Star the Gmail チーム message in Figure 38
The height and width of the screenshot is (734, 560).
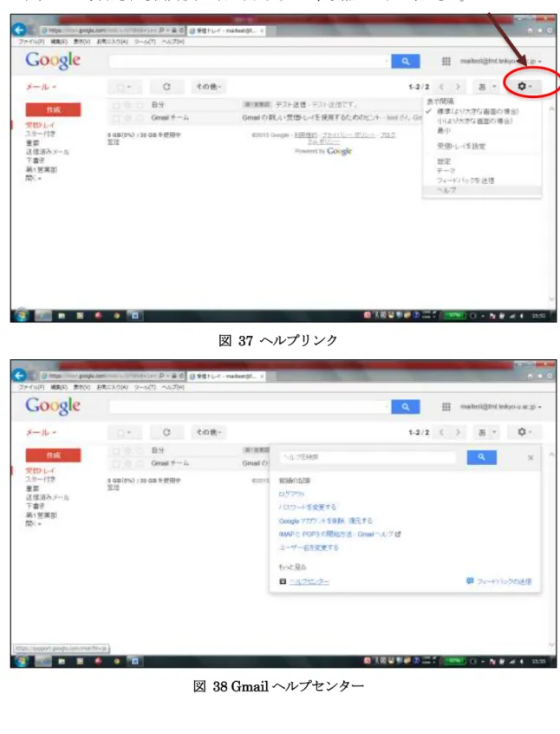point(127,463)
